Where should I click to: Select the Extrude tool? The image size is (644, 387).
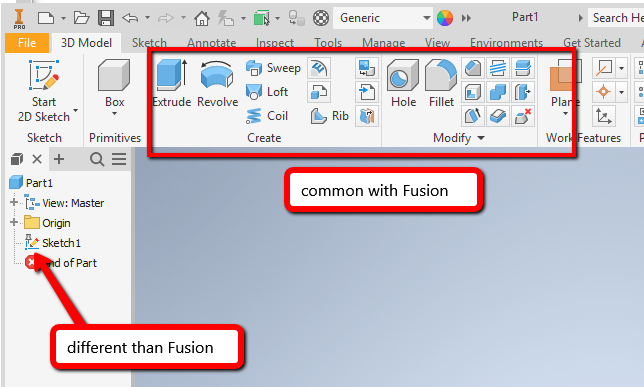click(x=171, y=83)
